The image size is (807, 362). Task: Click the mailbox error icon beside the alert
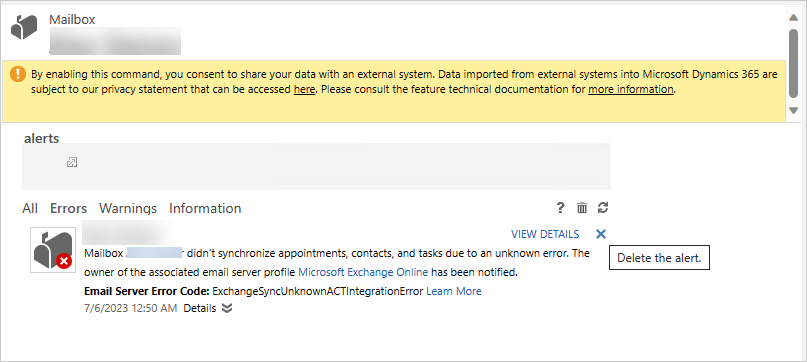(x=53, y=250)
